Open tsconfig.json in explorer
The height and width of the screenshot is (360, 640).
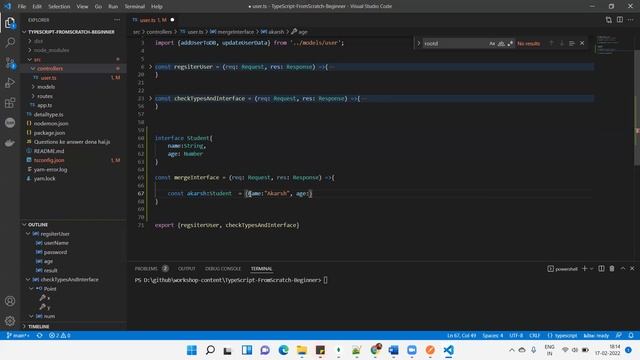pyautogui.click(x=49, y=160)
